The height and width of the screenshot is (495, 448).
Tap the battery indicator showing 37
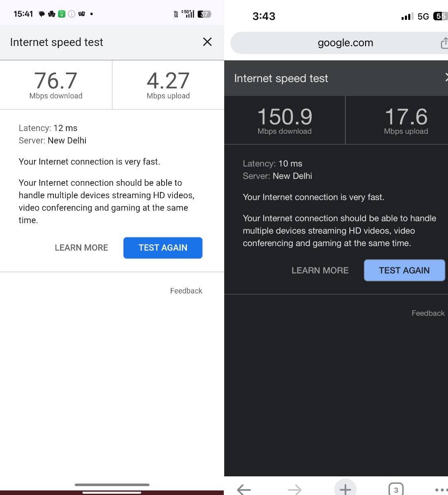coord(204,14)
